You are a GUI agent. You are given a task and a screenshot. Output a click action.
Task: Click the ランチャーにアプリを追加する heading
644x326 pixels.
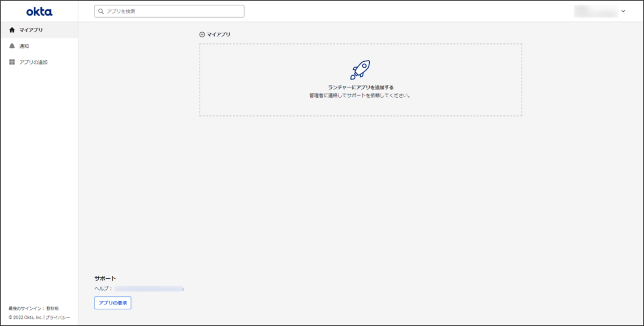(x=361, y=87)
